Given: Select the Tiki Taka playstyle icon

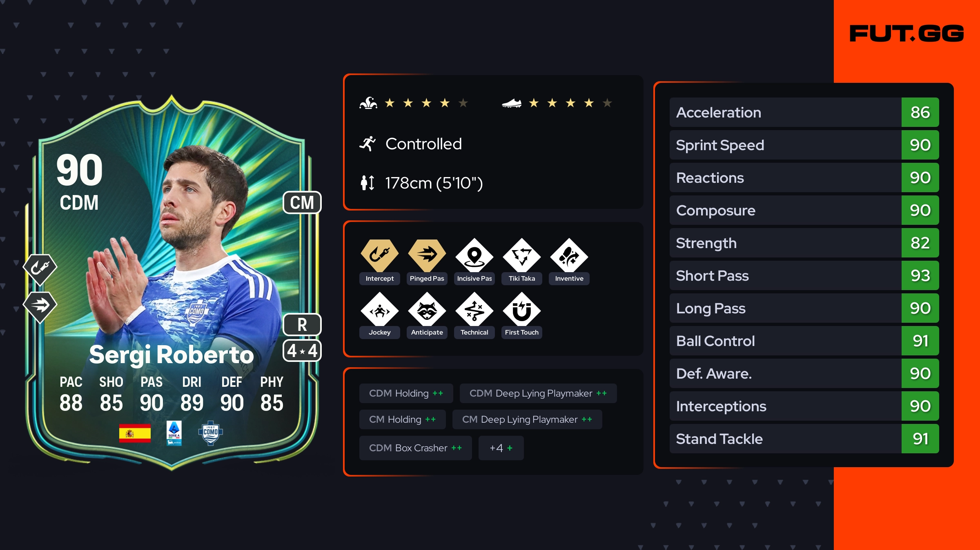Looking at the screenshot, I should [521, 255].
